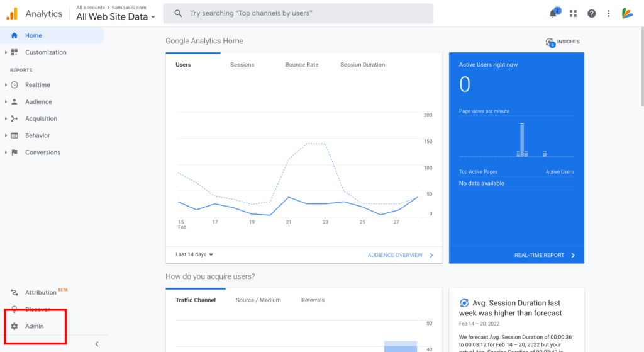The height and width of the screenshot is (352, 644).
Task: Open the Last 14 days dropdown
Action: [194, 254]
